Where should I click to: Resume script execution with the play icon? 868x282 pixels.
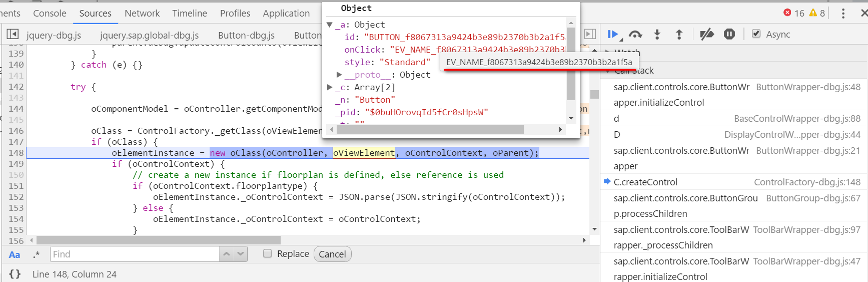pos(613,34)
